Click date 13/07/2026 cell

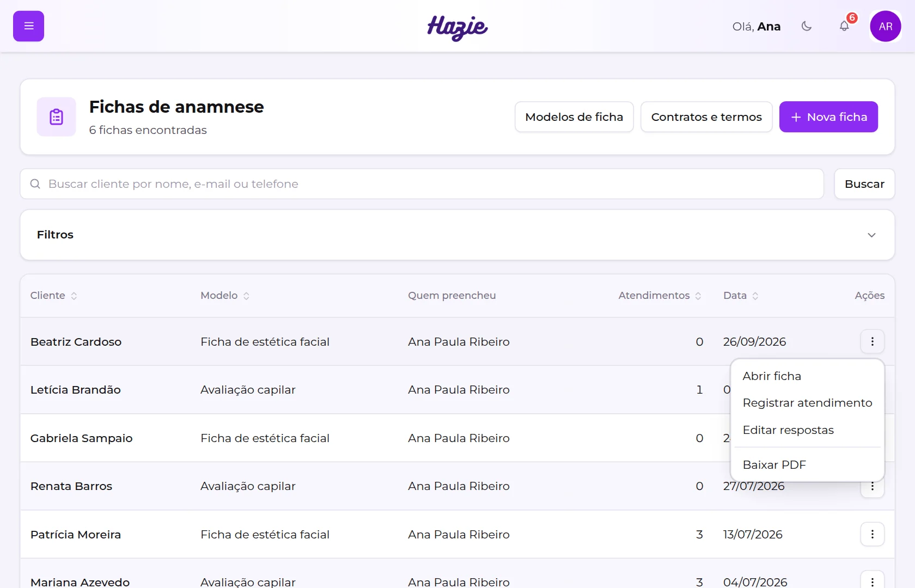[x=753, y=535]
